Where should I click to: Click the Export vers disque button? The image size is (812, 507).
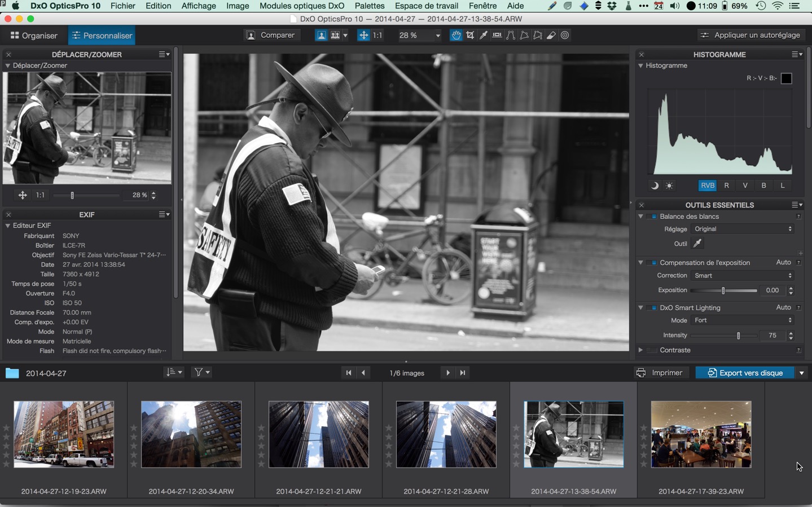(745, 373)
